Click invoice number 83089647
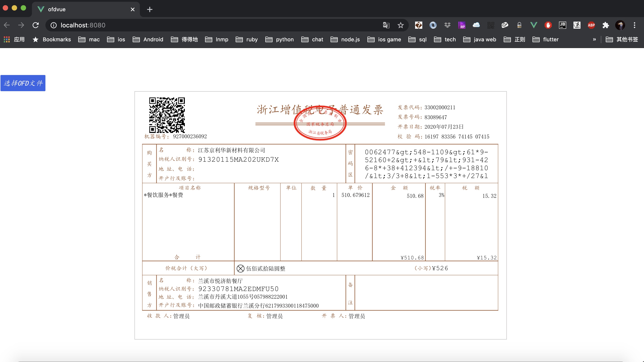 point(436,117)
